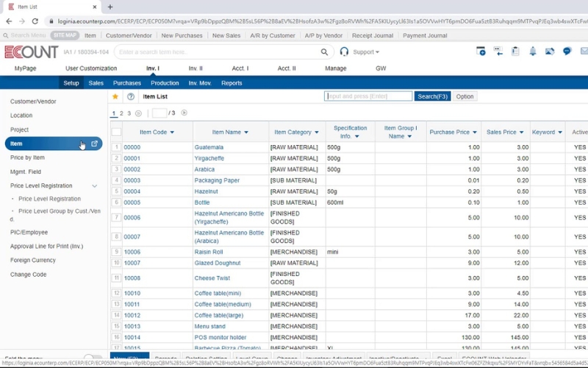Open the Sales Price column dropdown

[522, 132]
